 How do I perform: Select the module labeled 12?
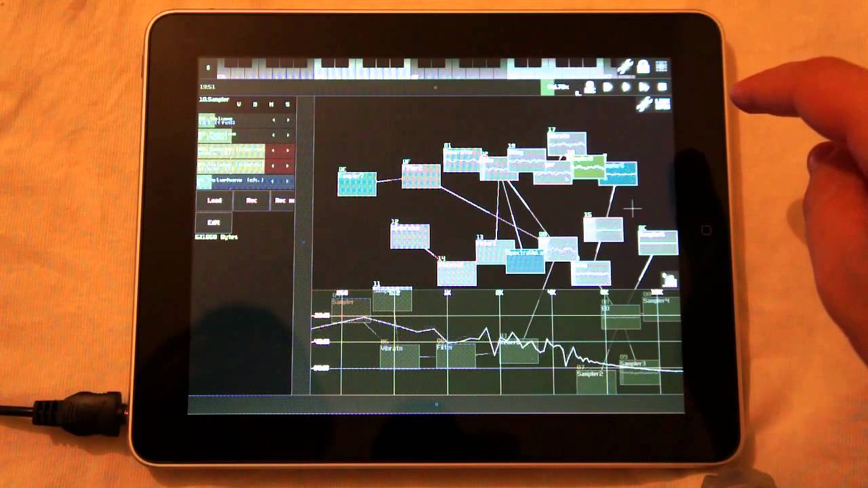pyautogui.click(x=410, y=236)
